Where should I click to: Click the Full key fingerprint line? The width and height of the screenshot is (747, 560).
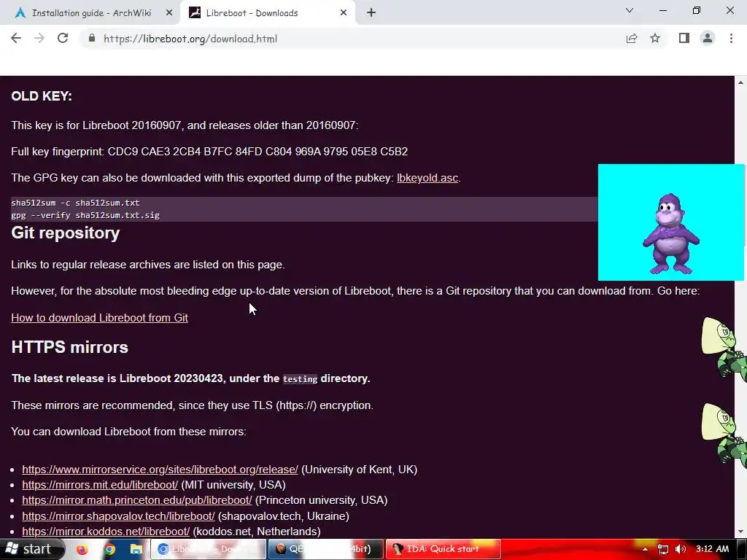[x=209, y=152]
